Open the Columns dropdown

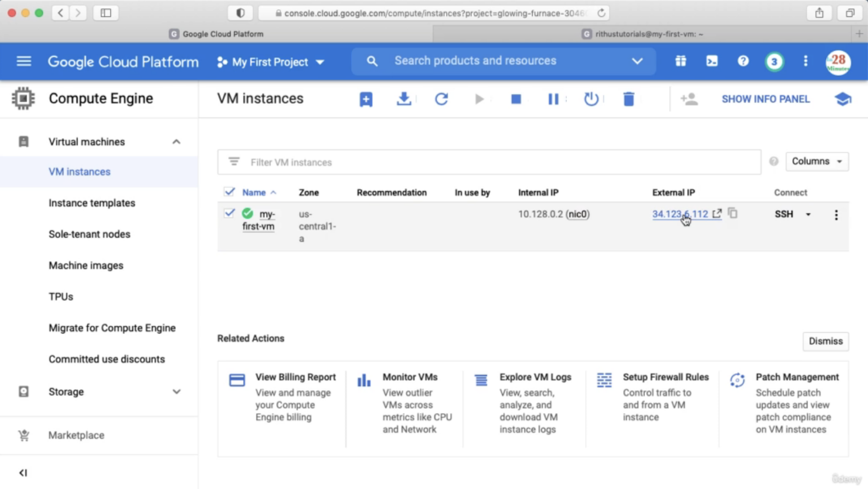tap(817, 161)
